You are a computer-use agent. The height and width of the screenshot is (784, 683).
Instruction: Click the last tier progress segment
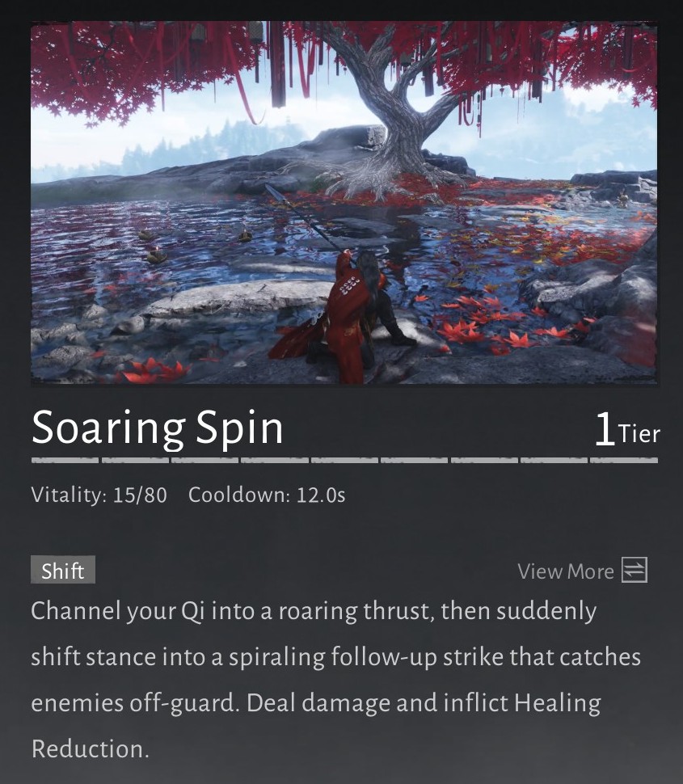pos(623,460)
